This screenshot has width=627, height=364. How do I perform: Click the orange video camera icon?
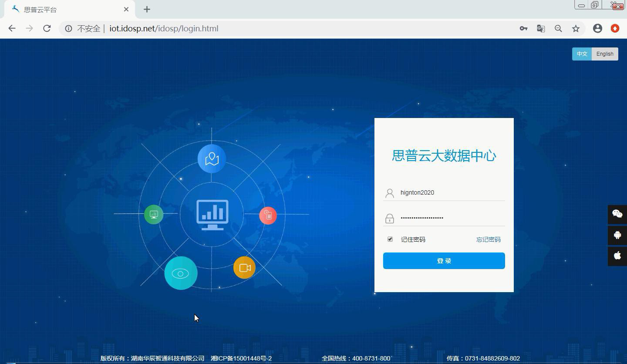click(x=244, y=268)
